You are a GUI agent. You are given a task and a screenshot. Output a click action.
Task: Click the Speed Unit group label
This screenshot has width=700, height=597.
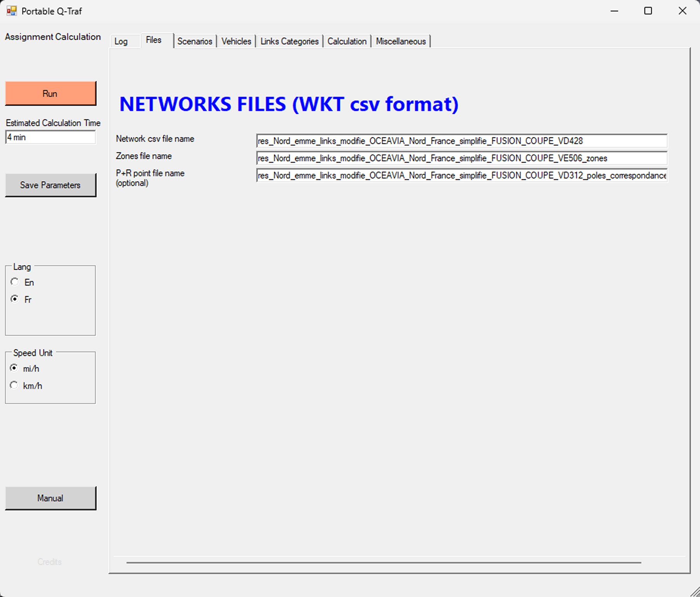tap(33, 353)
